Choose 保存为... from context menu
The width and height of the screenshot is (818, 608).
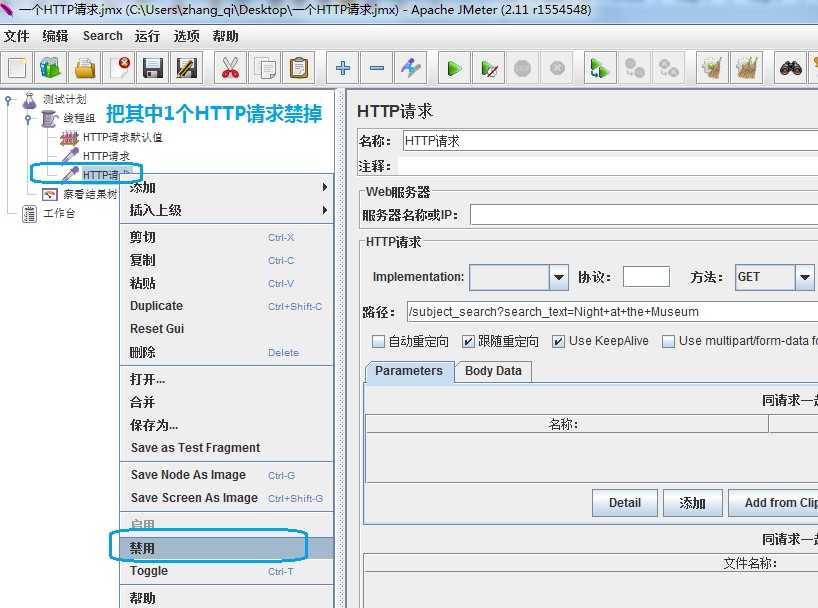pyautogui.click(x=226, y=425)
